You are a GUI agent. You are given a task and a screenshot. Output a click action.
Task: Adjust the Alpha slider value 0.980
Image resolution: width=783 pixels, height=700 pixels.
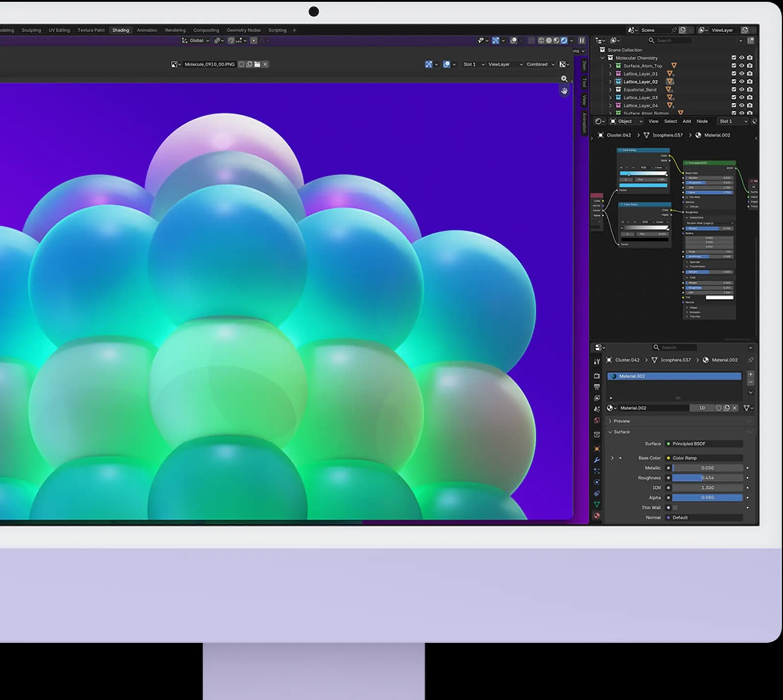click(x=707, y=497)
